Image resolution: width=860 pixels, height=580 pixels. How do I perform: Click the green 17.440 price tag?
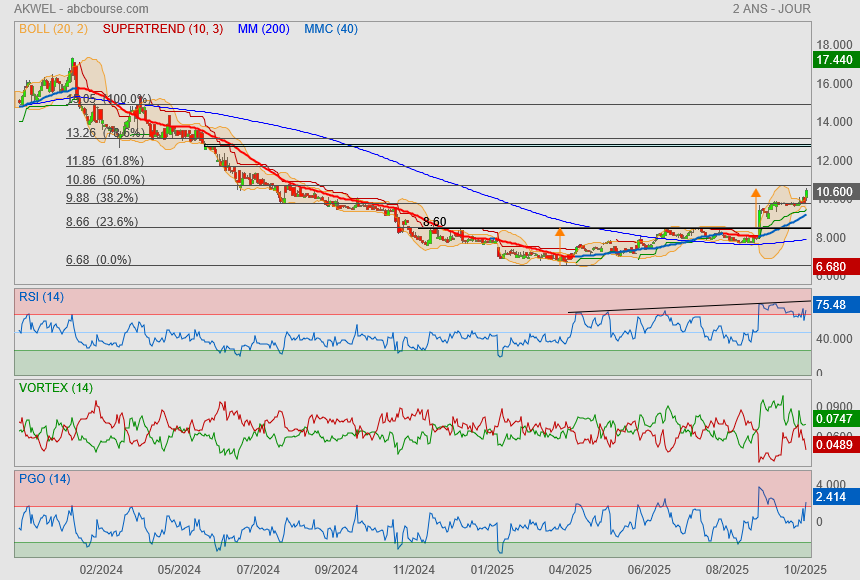point(834,60)
